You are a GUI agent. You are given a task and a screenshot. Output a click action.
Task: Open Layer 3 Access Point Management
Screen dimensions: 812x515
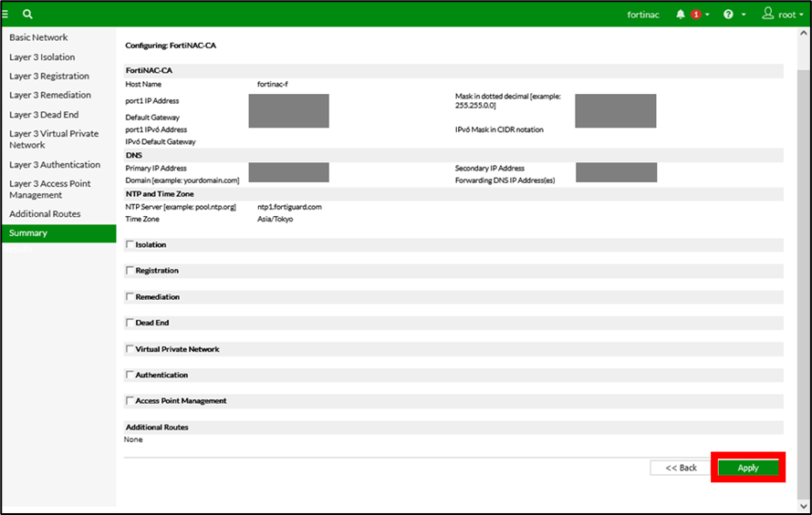49,190
